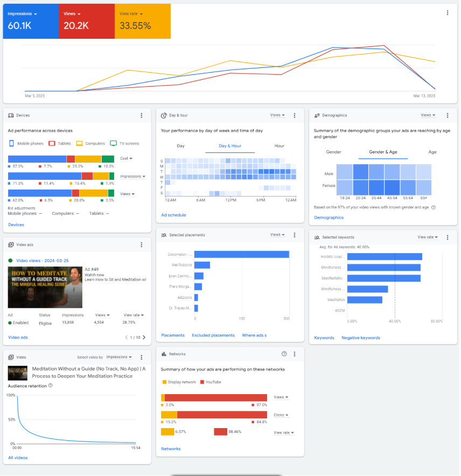Open the View rate dropdown in Selected keywords
This screenshot has width=461, height=476.
click(427, 237)
